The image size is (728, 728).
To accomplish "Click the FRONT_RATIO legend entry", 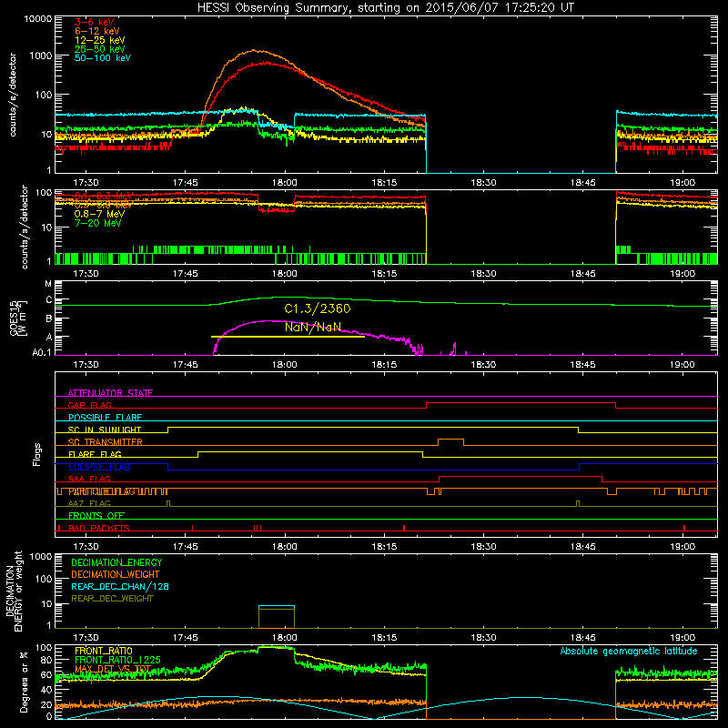I will pyautogui.click(x=104, y=651).
